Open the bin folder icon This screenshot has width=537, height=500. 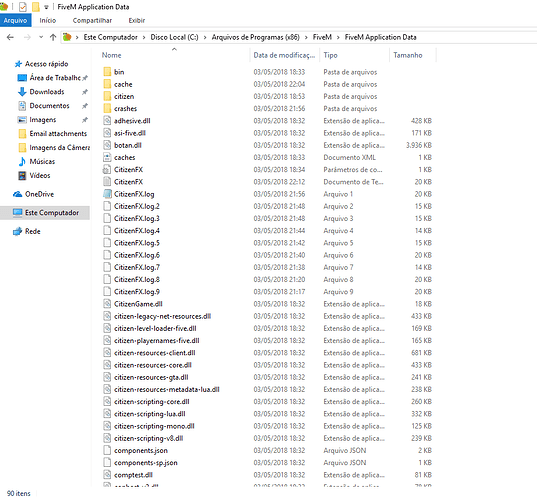point(107,72)
